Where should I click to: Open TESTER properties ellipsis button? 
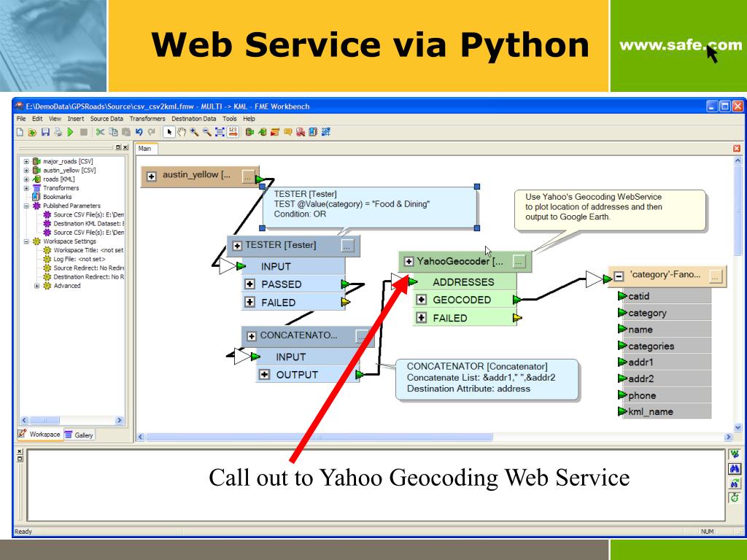348,246
